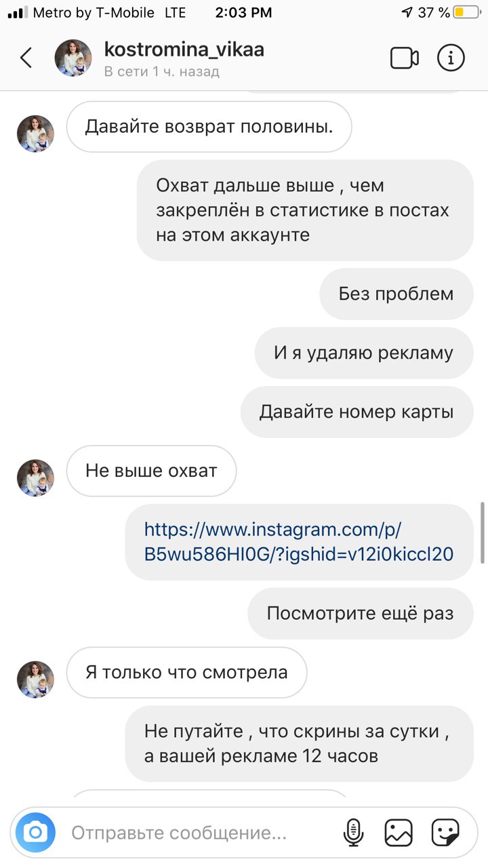Select the "Без проблем" message bubble
The height and width of the screenshot is (868, 488).
pos(396,294)
